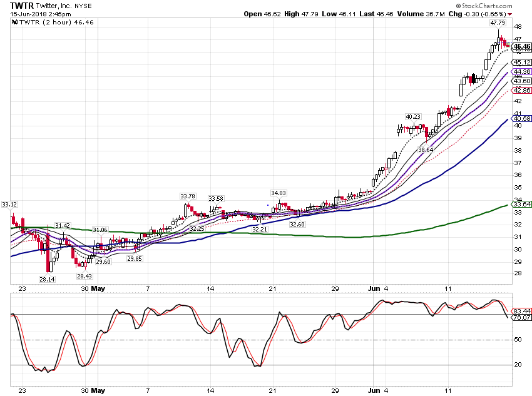532x396 pixels.
Task: Click the green 33.64 moving average tag
Action: click(x=521, y=204)
